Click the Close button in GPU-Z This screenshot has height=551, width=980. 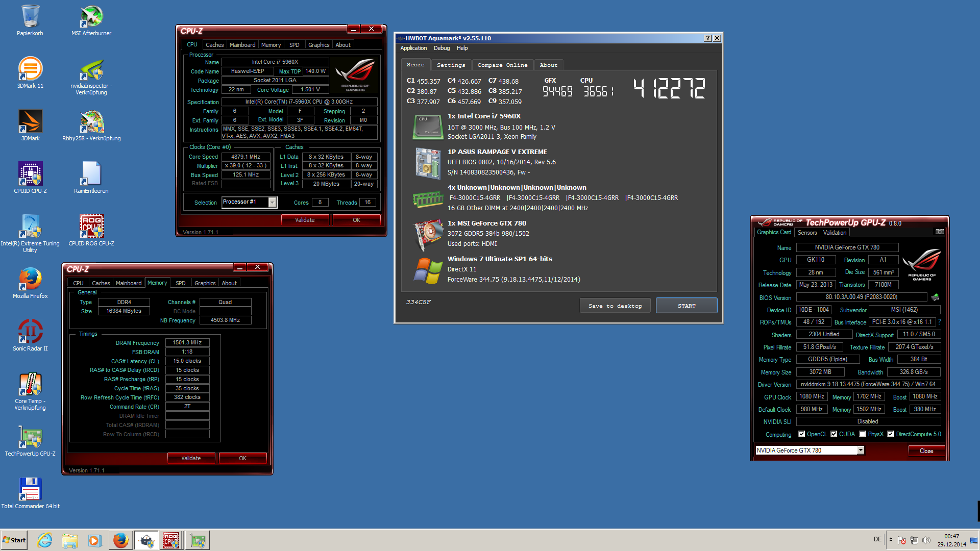point(926,450)
